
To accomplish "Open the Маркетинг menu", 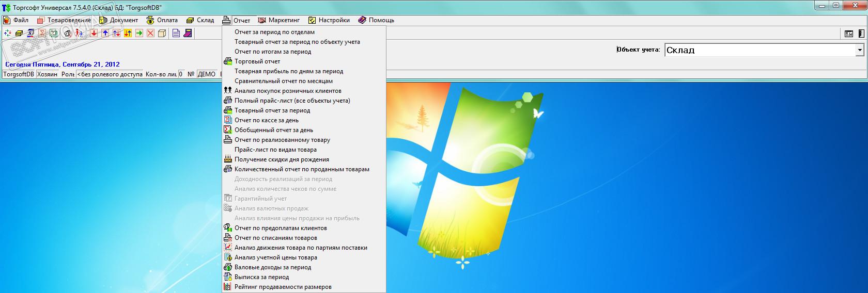I will pyautogui.click(x=278, y=20).
